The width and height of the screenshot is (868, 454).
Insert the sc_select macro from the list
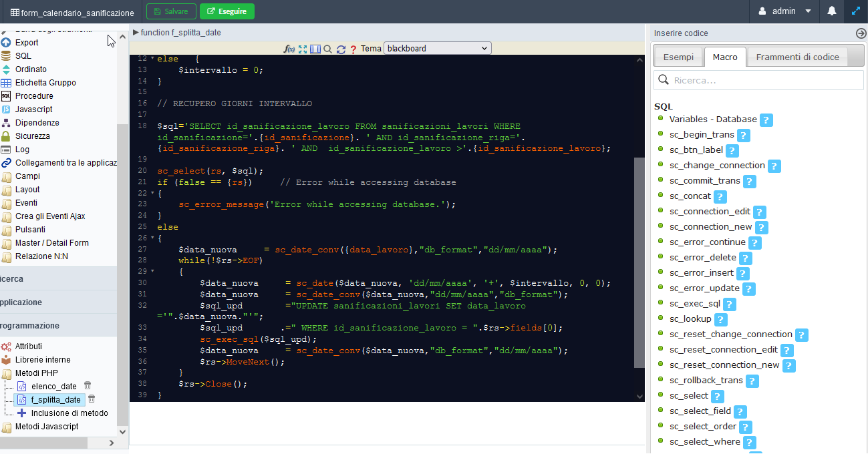pyautogui.click(x=688, y=396)
